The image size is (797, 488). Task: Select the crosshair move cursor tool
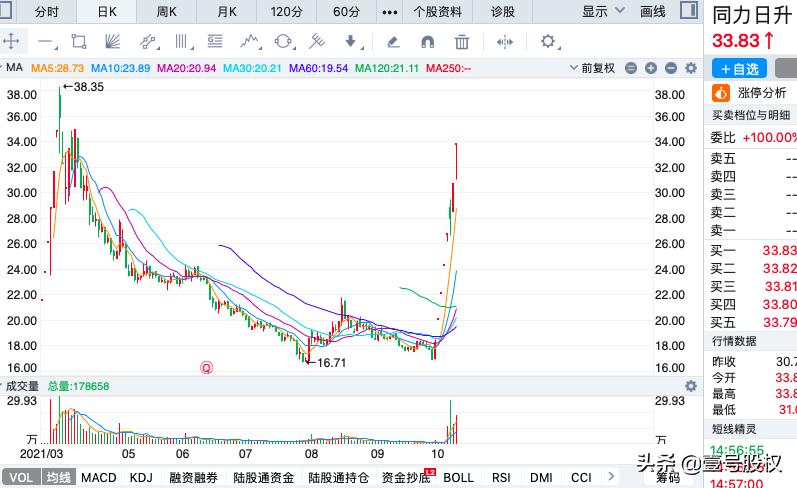(11, 41)
